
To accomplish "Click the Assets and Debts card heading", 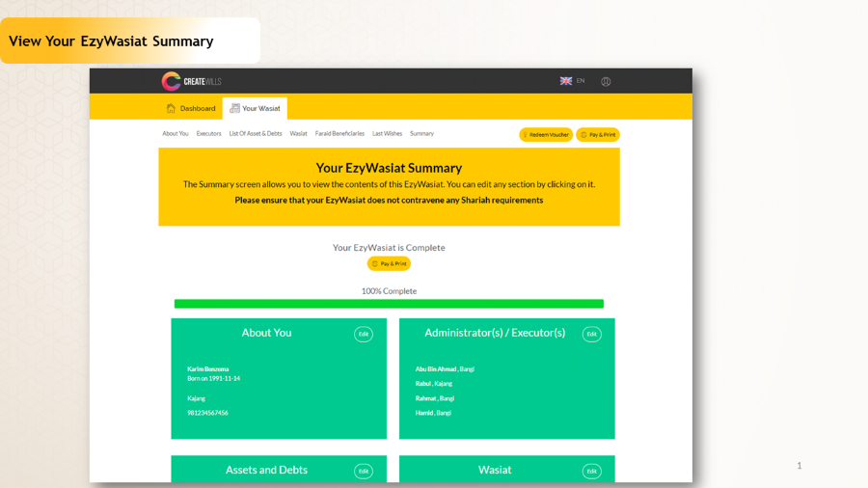I will pyautogui.click(x=266, y=470).
